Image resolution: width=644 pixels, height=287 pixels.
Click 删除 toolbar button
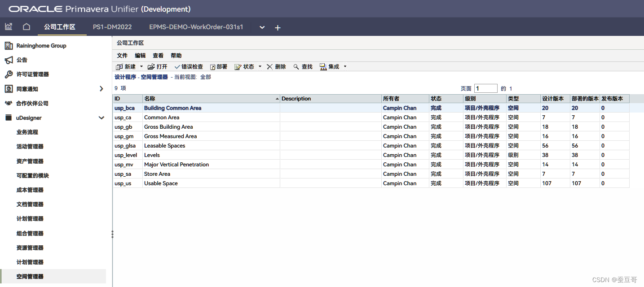click(276, 67)
